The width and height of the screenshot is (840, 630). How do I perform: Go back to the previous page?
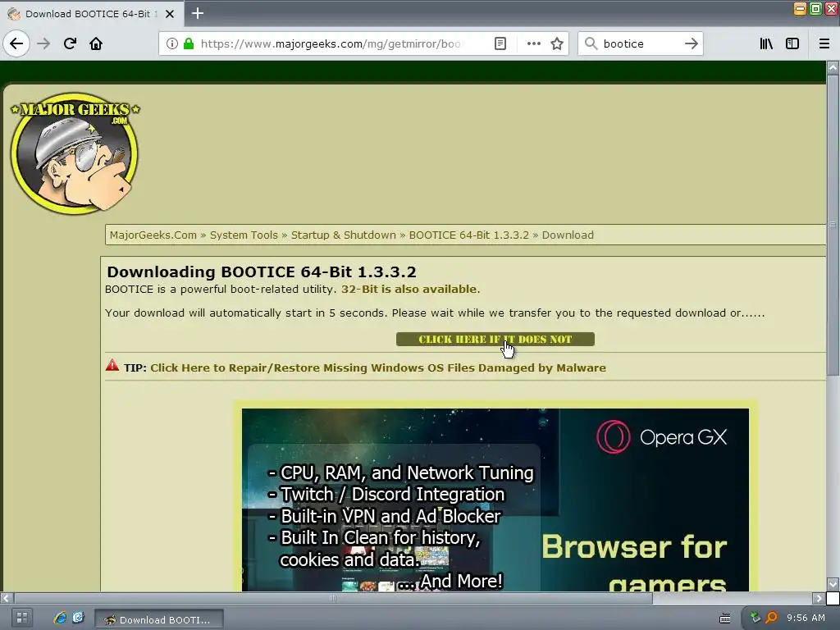click(16, 43)
